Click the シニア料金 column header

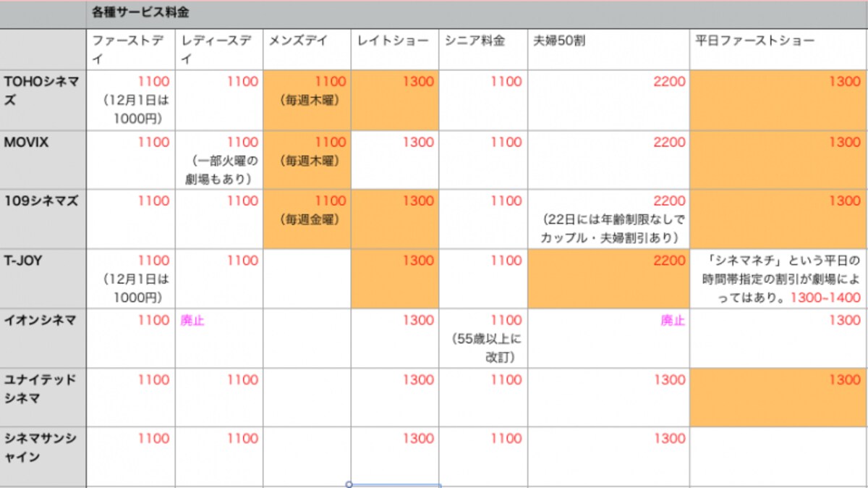(x=483, y=50)
